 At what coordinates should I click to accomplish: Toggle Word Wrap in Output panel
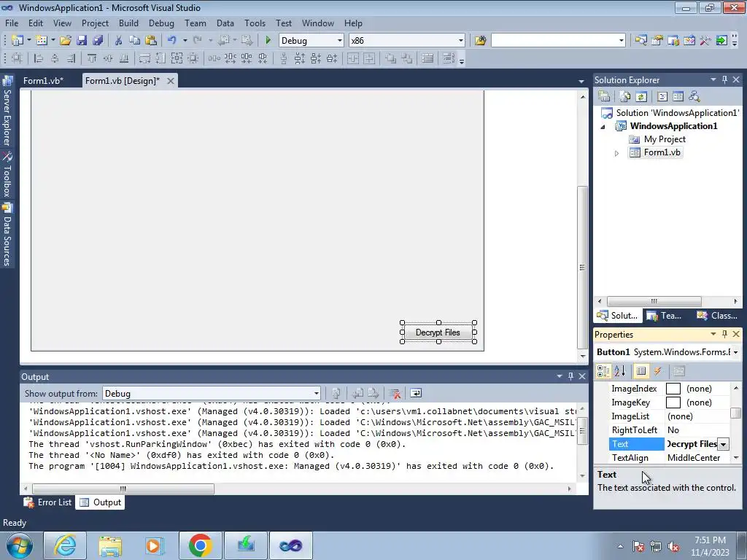(x=415, y=393)
